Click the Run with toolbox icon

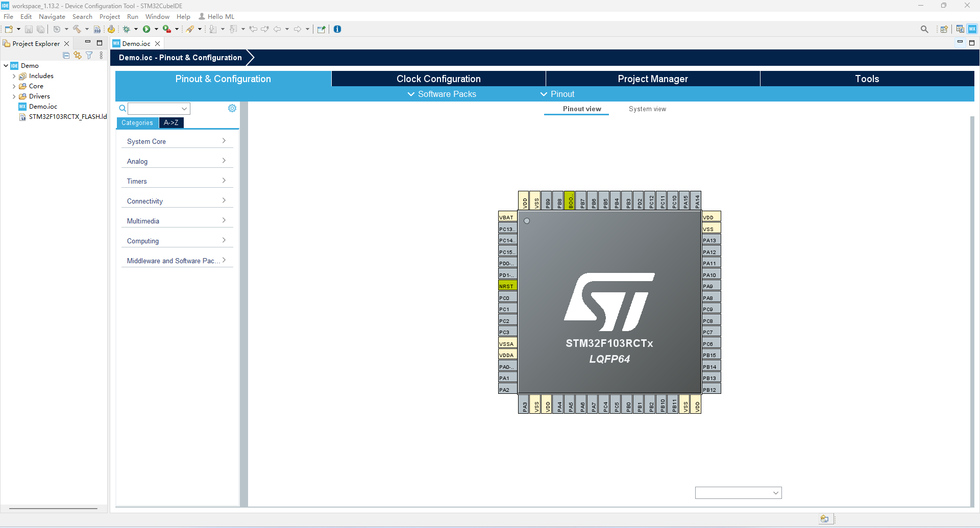coord(166,29)
